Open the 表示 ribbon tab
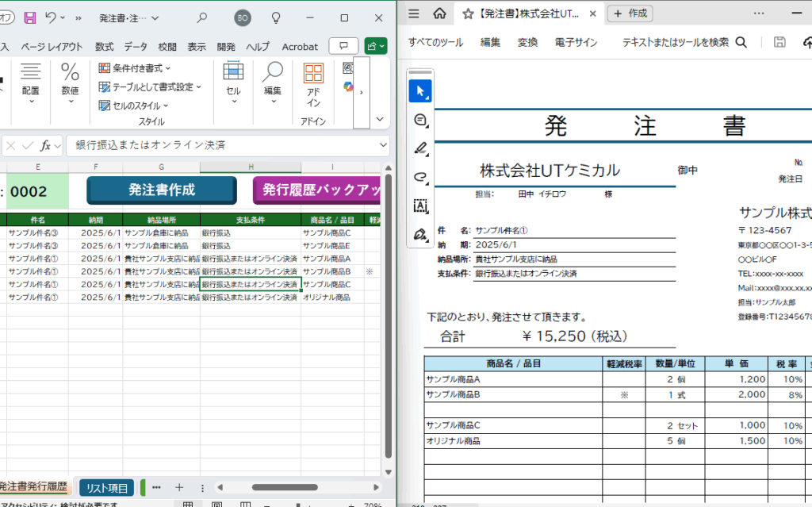This screenshot has width=812, height=507. coord(197,47)
